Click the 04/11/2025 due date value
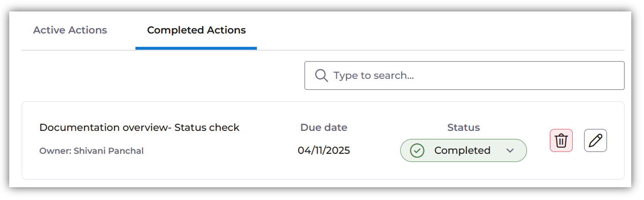644x200 pixels. [x=324, y=151]
